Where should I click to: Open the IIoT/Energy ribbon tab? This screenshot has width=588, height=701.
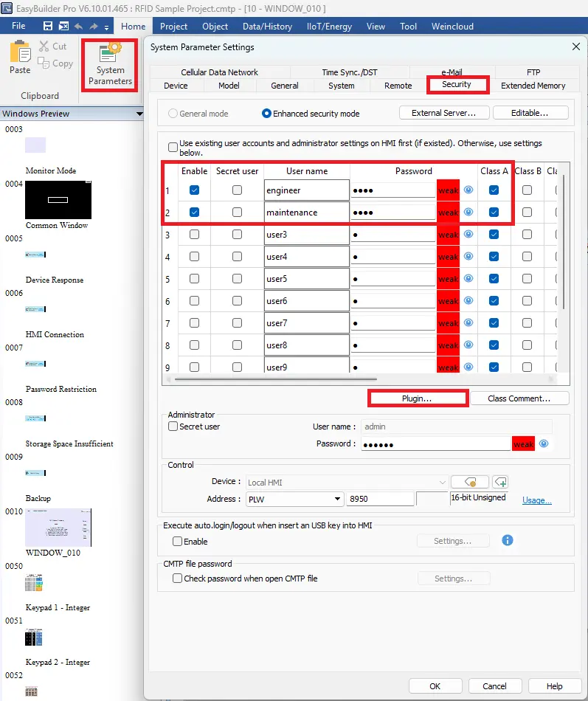(329, 27)
